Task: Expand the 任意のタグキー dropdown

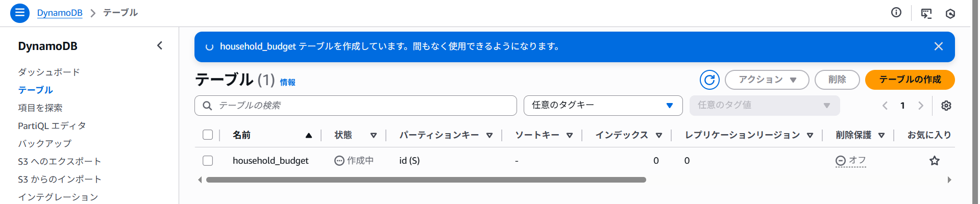Action: (603, 106)
